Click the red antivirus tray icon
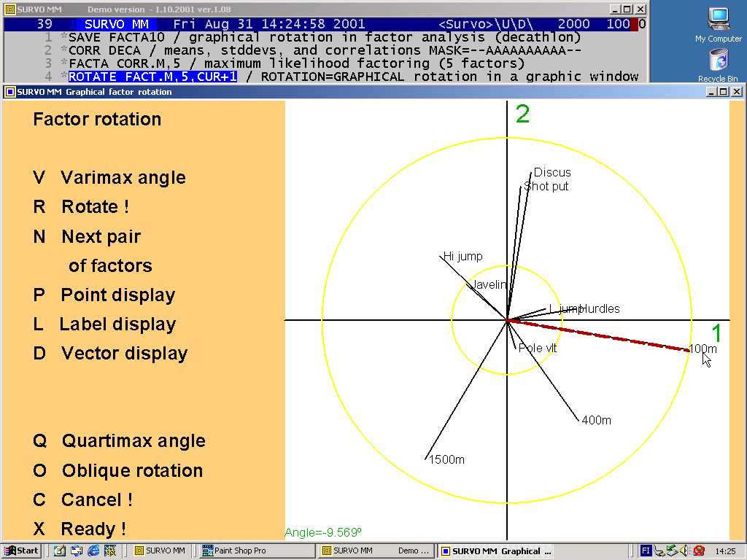The height and width of the screenshot is (560, 747). click(698, 551)
